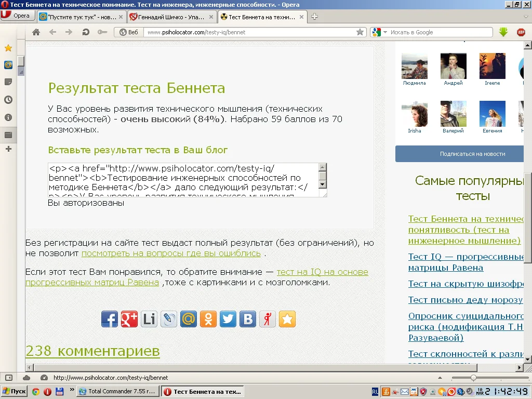Expand the tab list arrow at the tab bar end
532x399 pixels.
coord(526,17)
